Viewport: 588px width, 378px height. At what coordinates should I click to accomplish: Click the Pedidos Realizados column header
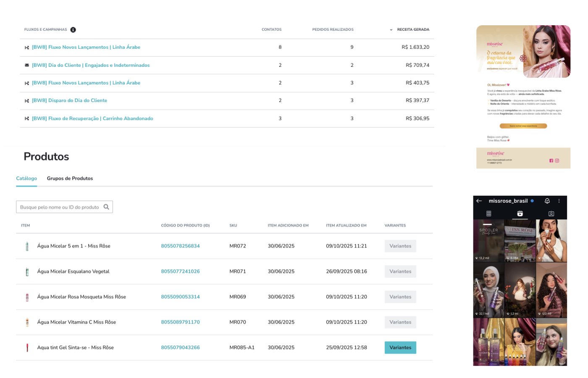tap(333, 30)
